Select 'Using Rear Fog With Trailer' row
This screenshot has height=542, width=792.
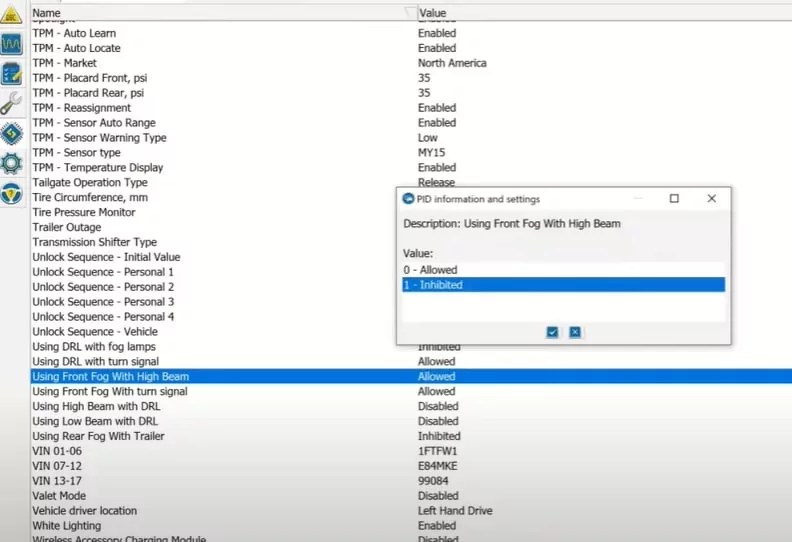pyautogui.click(x=411, y=436)
